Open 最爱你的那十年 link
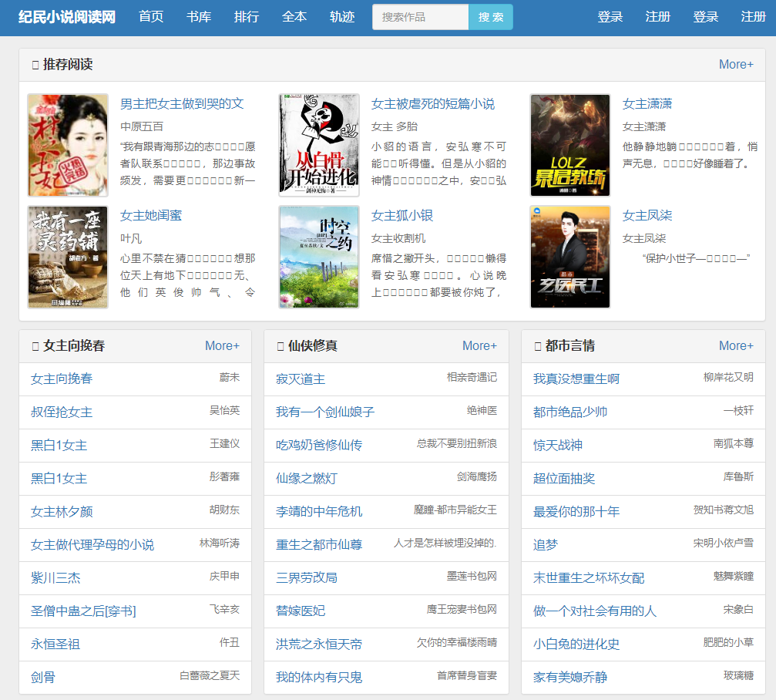The image size is (776, 700). tap(576, 511)
